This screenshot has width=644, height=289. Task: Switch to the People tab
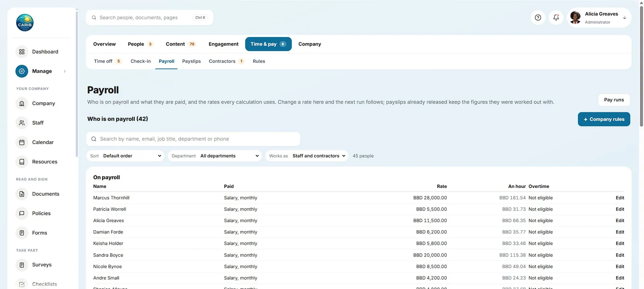[x=140, y=44]
